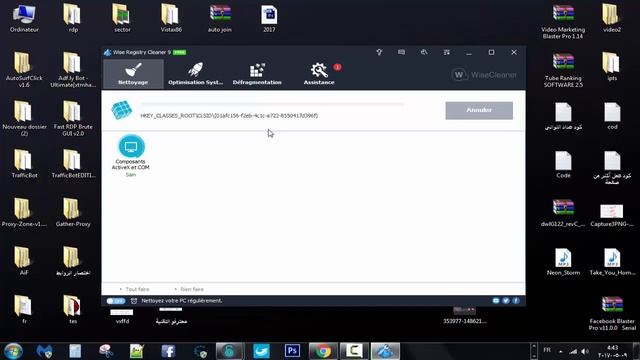Image resolution: width=640 pixels, height=360 pixels.
Task: Click the registry scan progress bar
Action: pos(273,104)
